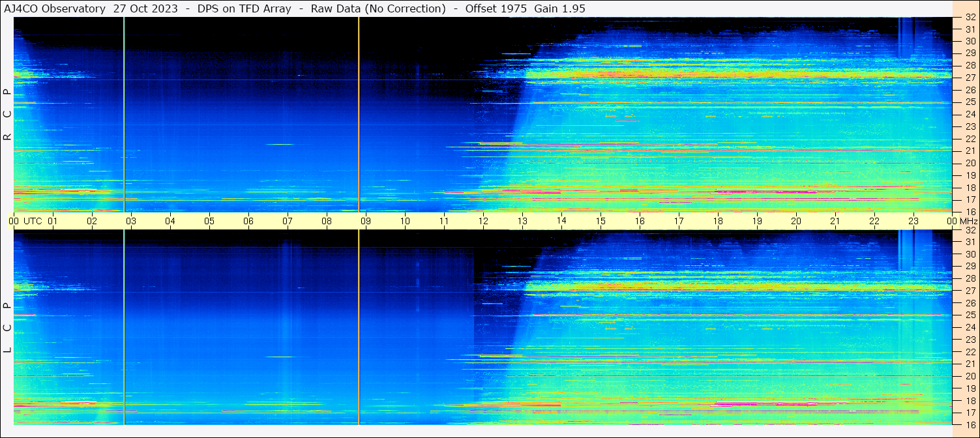Click the AJ4CO Observatory title text
This screenshot has width=980, height=438.
tap(55, 8)
